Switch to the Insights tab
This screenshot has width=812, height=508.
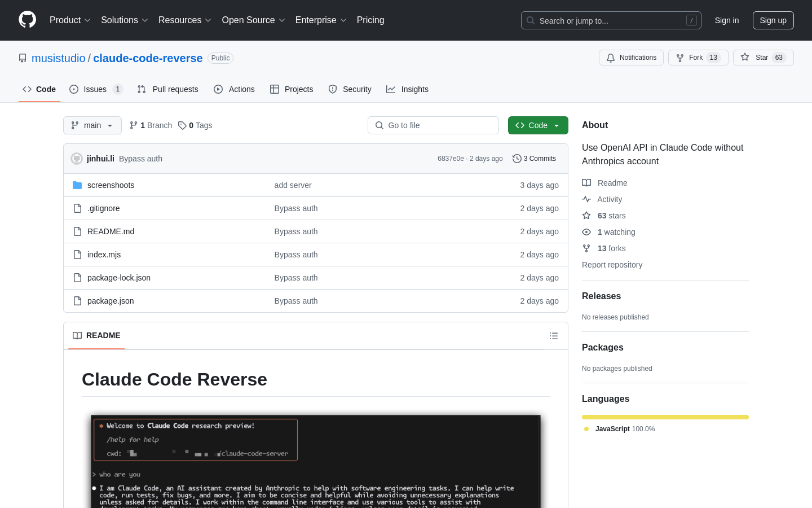[407, 89]
